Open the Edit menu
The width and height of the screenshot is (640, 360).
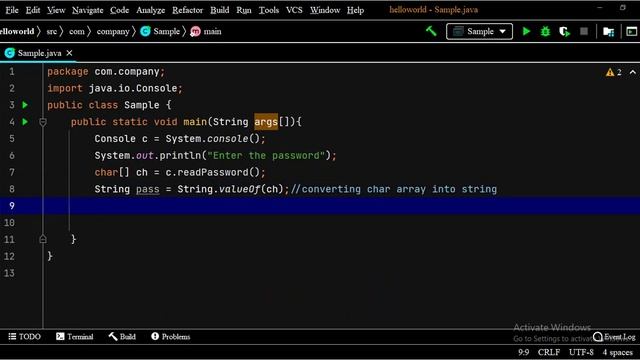pos(33,10)
